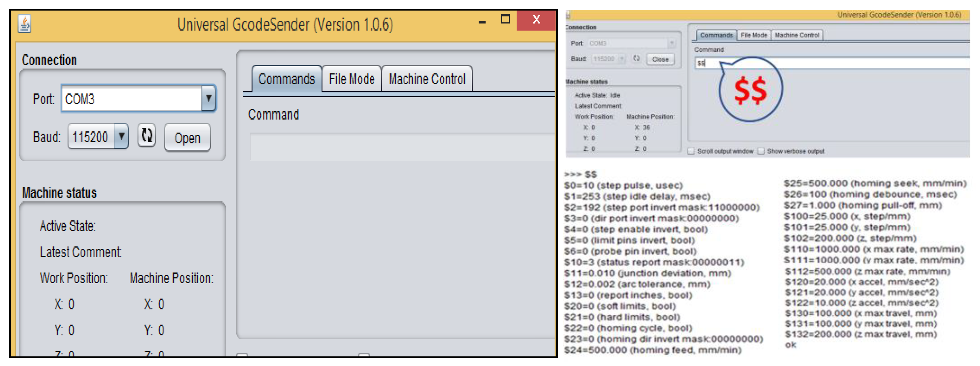980x366 pixels.
Task: Expand 115200 baud dropdown in large window
Action: pyautogui.click(x=121, y=136)
